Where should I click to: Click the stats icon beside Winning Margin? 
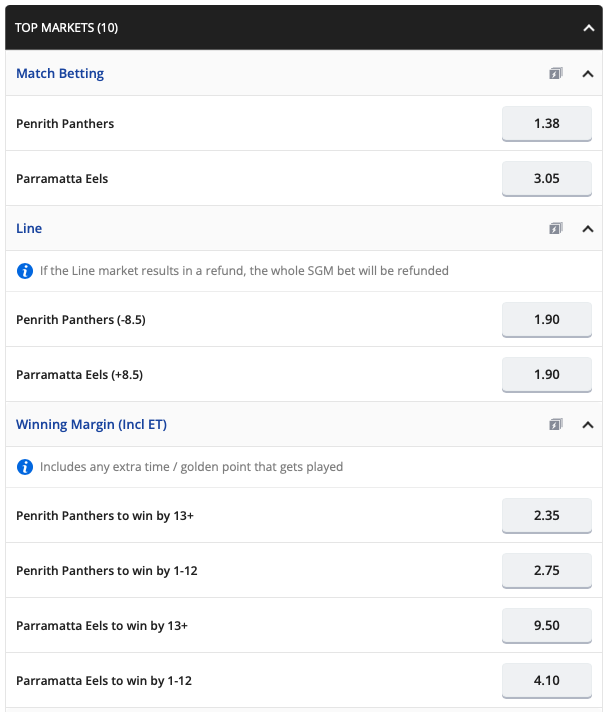(556, 424)
